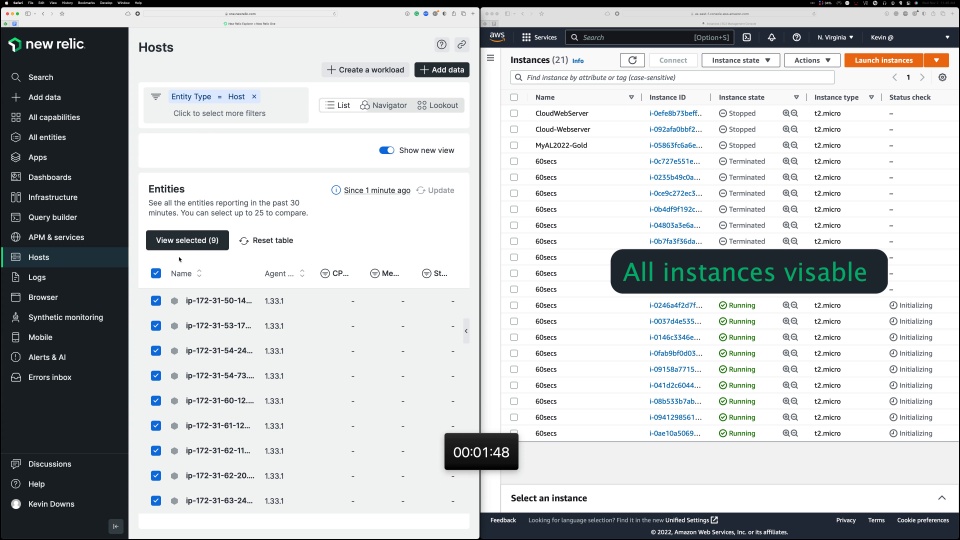Switch to the Navigator view tab
The image size is (960, 540).
click(x=384, y=105)
